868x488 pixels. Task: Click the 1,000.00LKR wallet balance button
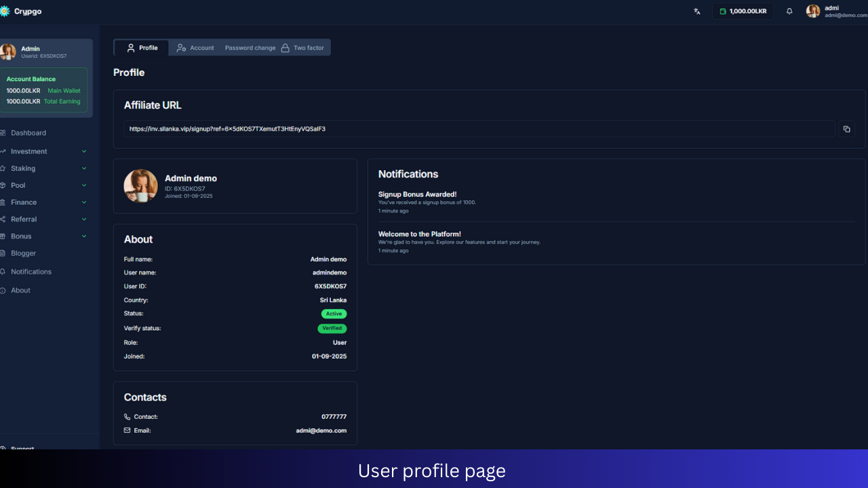(x=742, y=11)
